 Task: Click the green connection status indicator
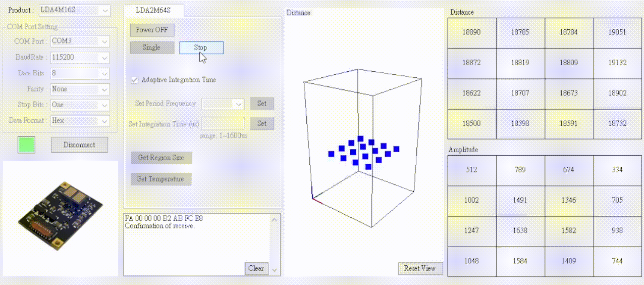26,145
